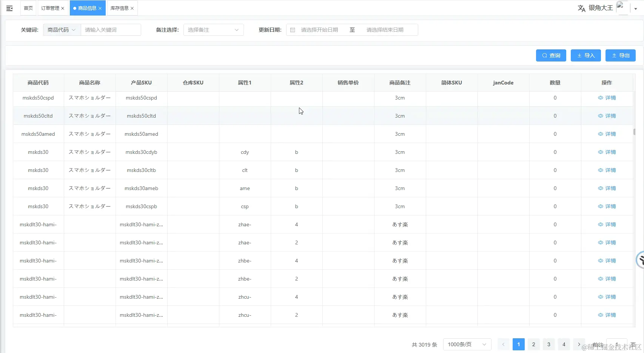Click the 共 3019 条 total count text
Viewport: 644px width, 353px height.
pyautogui.click(x=424, y=345)
